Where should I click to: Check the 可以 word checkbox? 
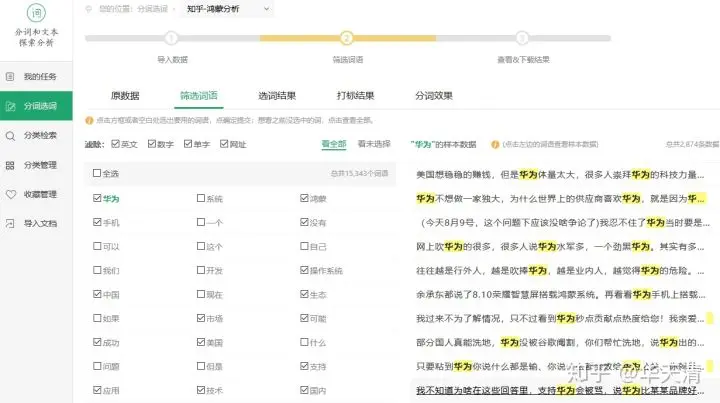[97, 246]
